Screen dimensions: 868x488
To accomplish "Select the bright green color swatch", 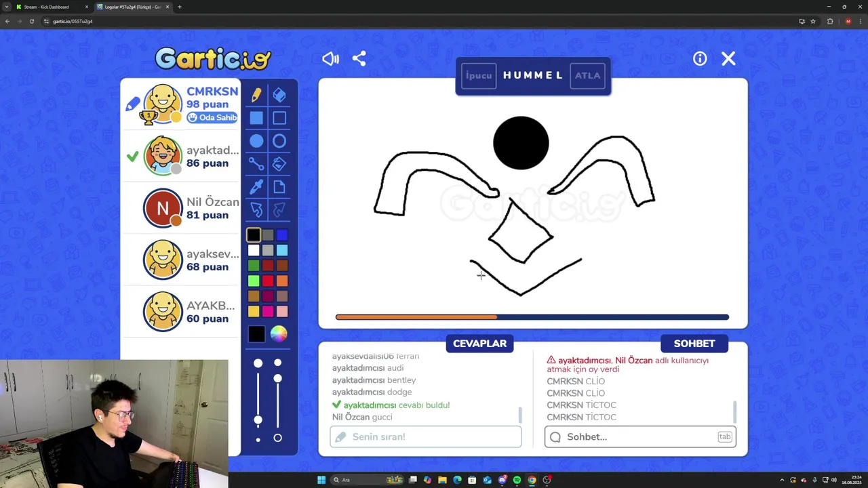I will coord(254,281).
